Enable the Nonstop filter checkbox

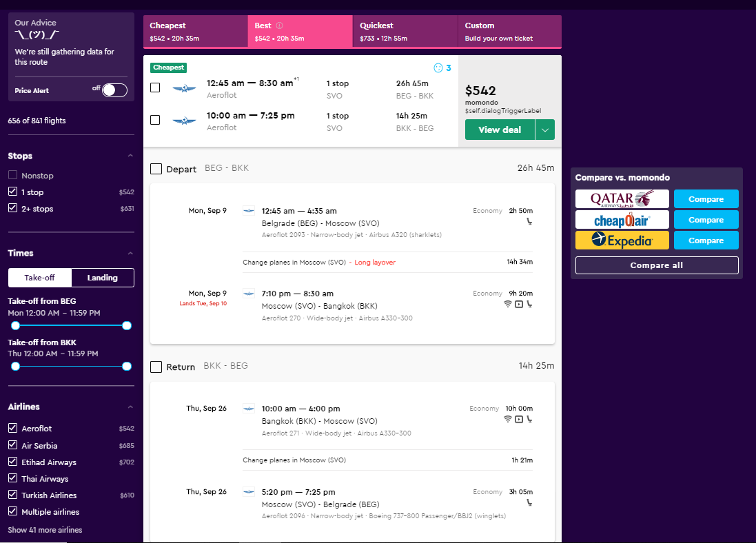13,175
